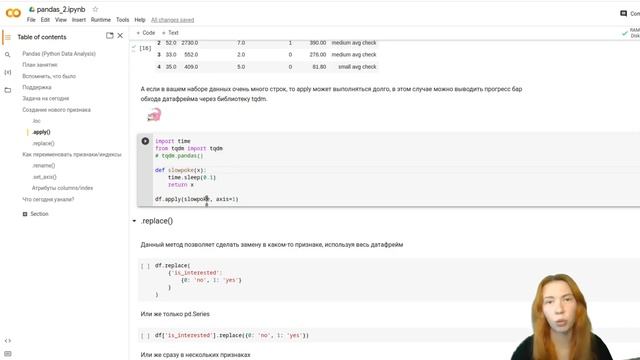
Task: Click the tqdm mascot image
Action: (154, 115)
